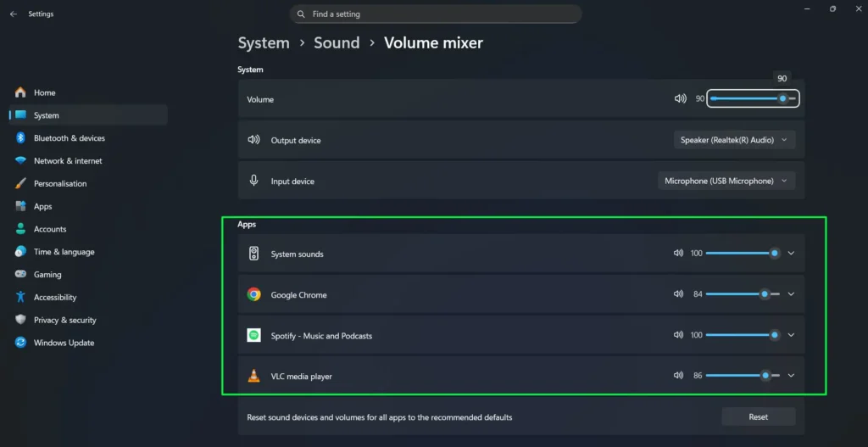Click the VLC cone icon

tap(253, 376)
